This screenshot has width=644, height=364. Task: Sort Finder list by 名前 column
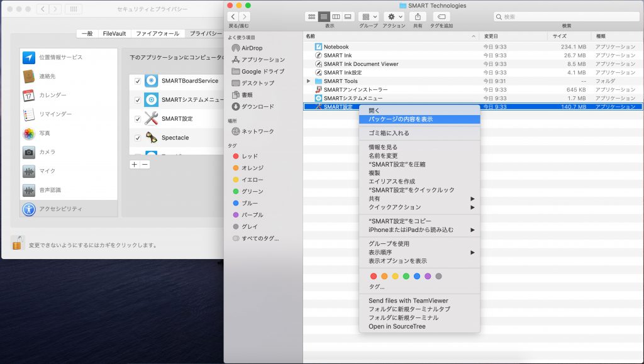391,36
